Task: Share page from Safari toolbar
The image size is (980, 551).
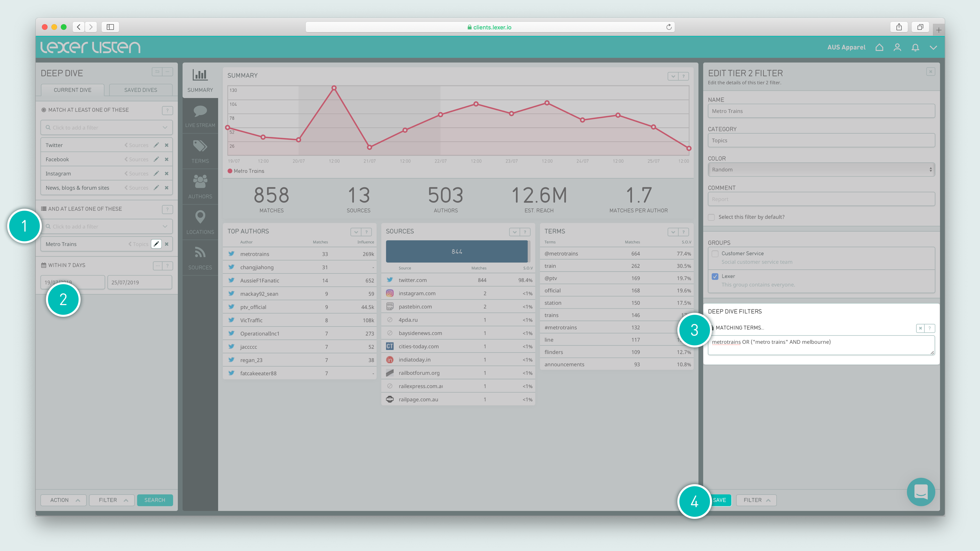Action: pyautogui.click(x=899, y=27)
